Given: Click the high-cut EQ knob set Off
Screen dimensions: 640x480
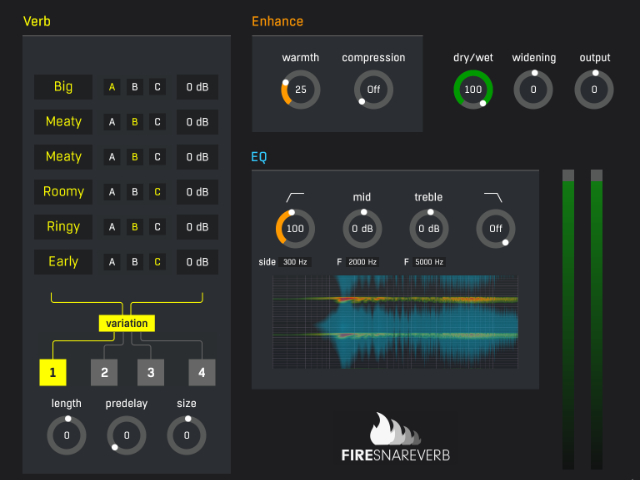Looking at the screenshot, I should click(x=496, y=229).
